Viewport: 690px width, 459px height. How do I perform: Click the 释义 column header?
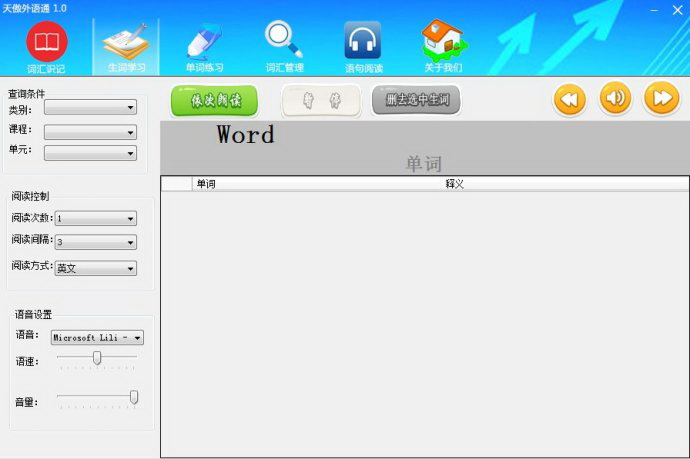tap(566, 184)
